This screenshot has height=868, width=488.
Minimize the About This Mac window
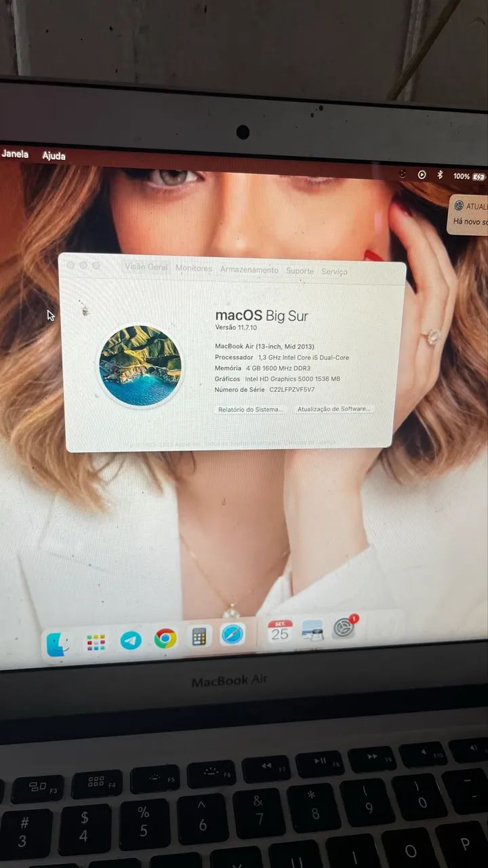click(83, 265)
